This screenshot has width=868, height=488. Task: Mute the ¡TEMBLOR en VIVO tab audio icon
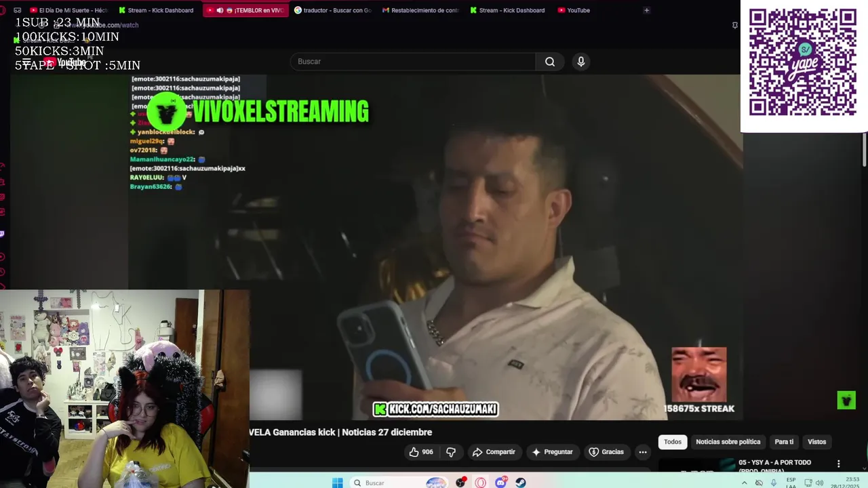coord(220,10)
